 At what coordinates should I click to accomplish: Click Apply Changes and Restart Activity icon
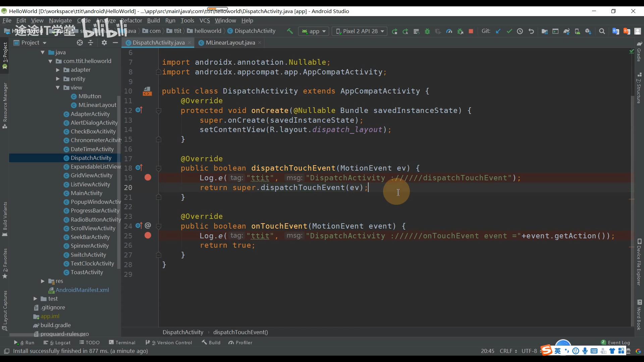pos(405,31)
